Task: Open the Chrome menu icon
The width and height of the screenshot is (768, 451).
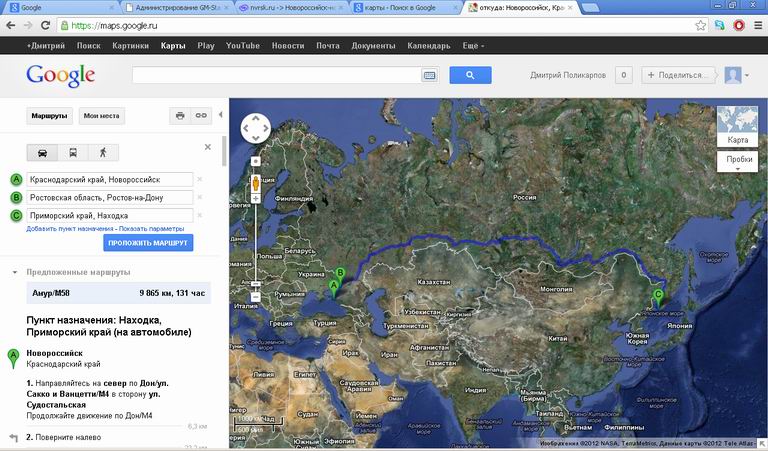Action: coord(758,25)
